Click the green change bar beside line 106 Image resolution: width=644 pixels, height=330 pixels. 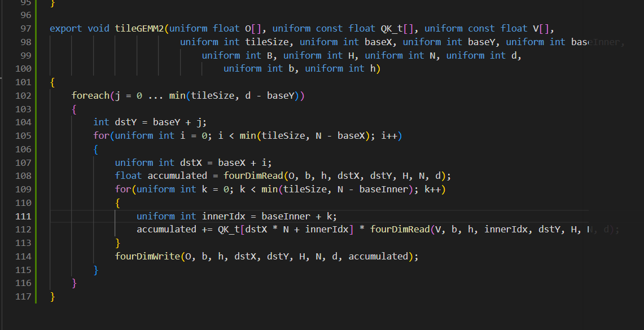(36, 149)
